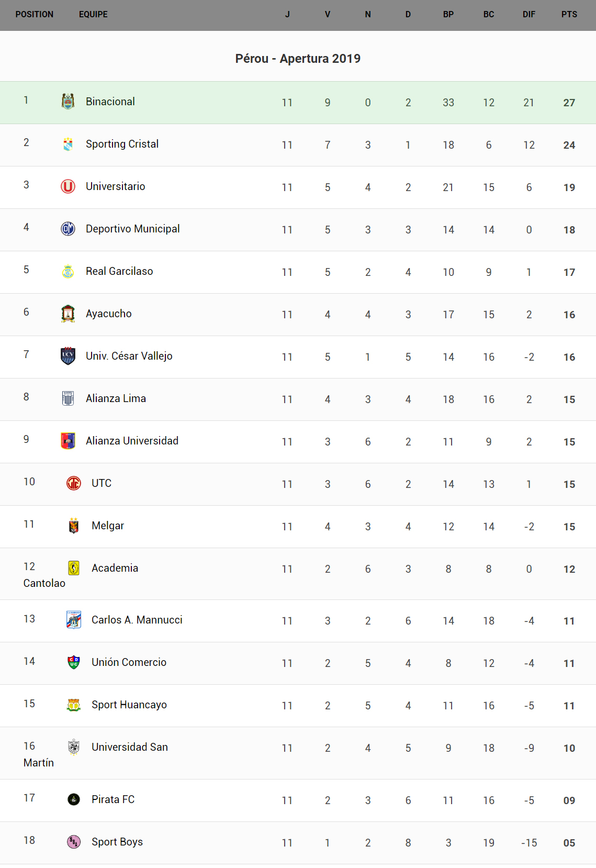Click the Universitario red U logo
Screen dimensions: 596x868
click(x=68, y=186)
